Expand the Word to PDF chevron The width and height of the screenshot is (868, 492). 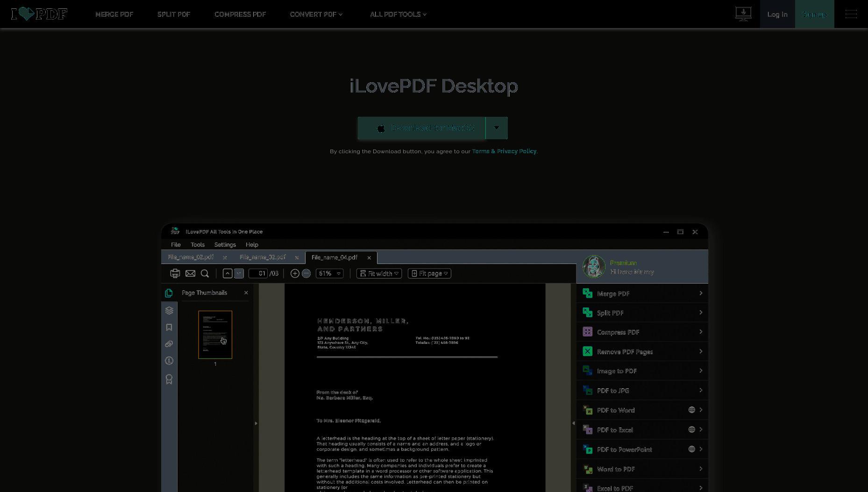[x=701, y=469]
